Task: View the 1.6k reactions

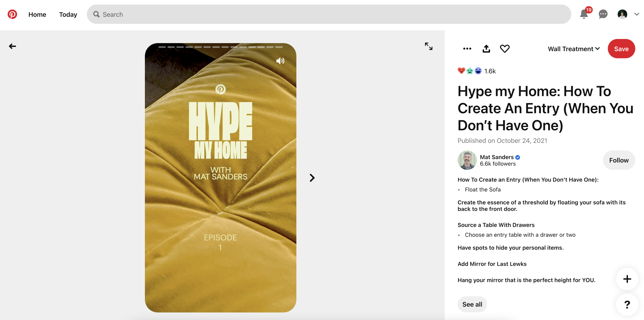Action: [476, 71]
